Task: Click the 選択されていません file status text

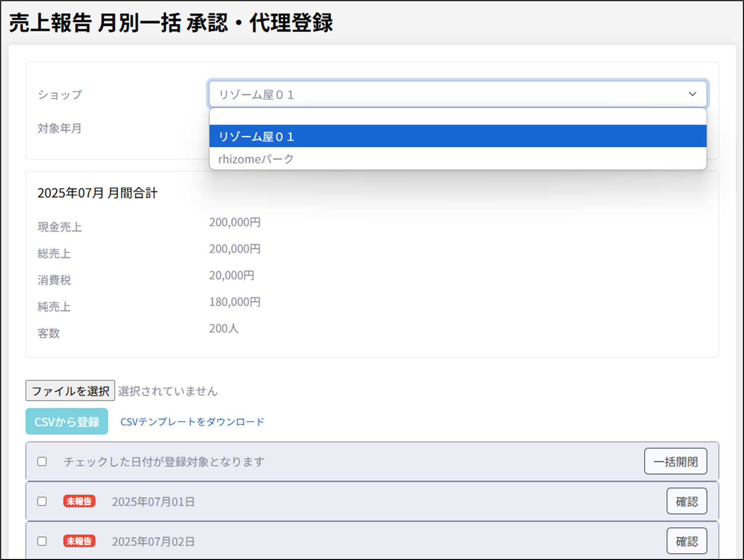Action: tap(168, 391)
